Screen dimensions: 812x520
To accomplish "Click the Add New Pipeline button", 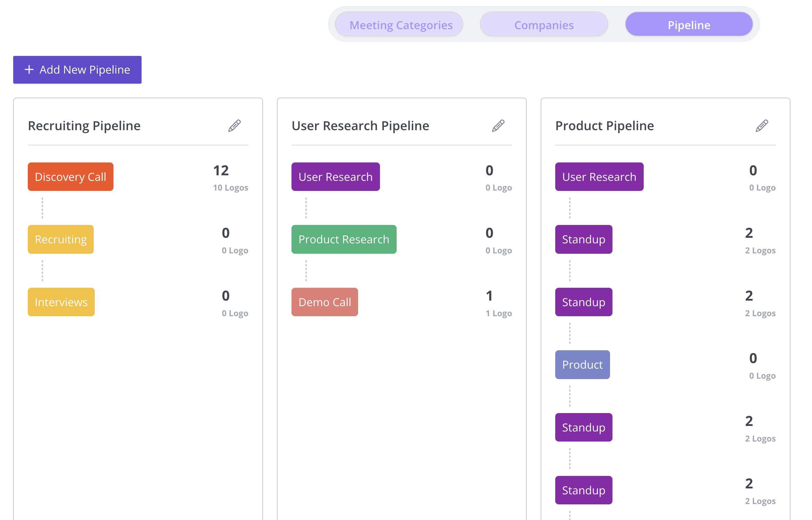I will [77, 70].
